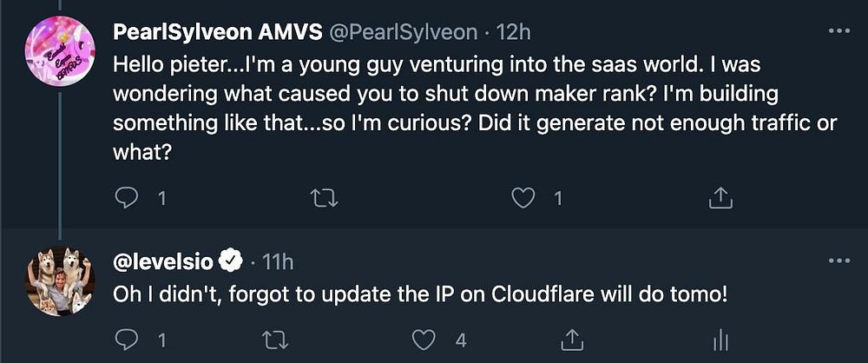View analytics for levelsio's tweet
Image resolution: width=868 pixels, height=363 pixels.
(719, 339)
